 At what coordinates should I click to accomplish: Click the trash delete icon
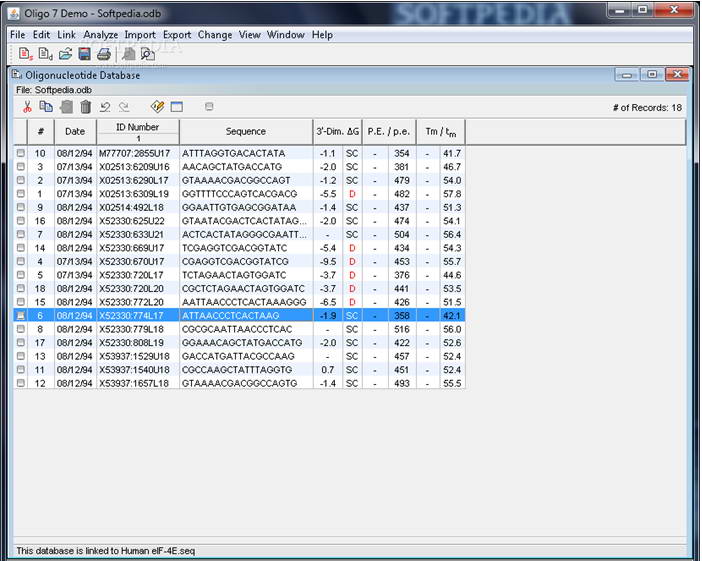pyautogui.click(x=86, y=107)
